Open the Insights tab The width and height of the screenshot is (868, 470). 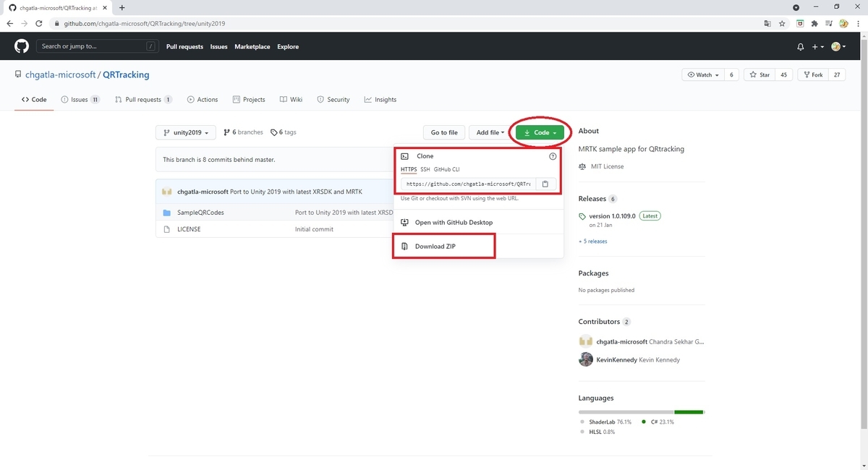pyautogui.click(x=380, y=100)
